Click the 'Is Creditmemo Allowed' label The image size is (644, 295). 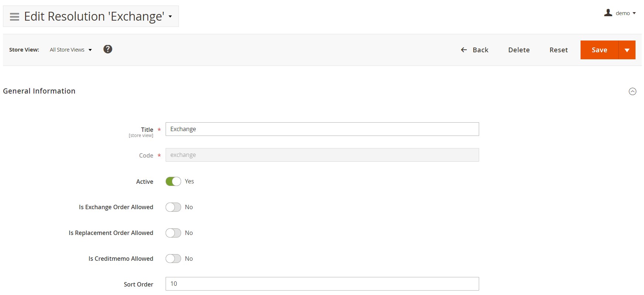click(x=121, y=259)
